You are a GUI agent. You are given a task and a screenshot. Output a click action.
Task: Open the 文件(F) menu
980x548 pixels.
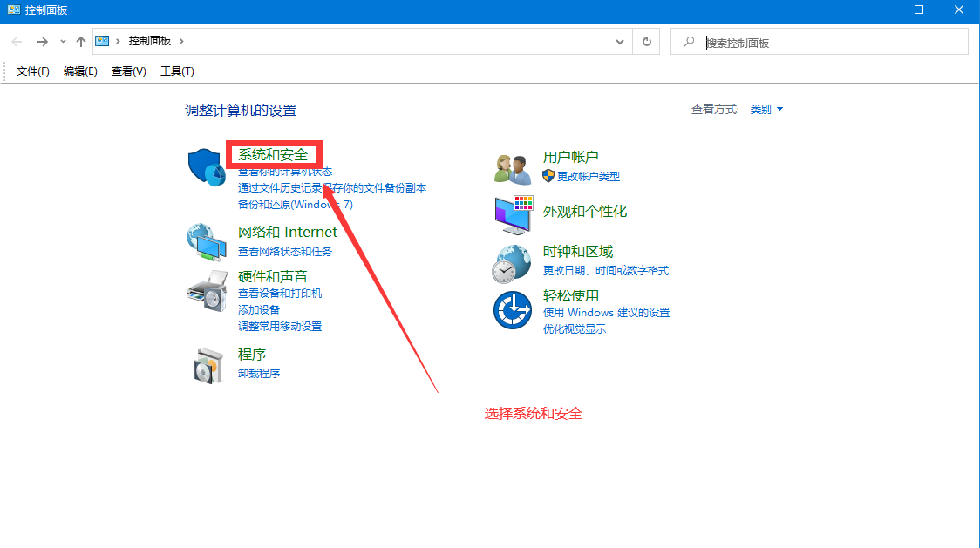point(32,71)
